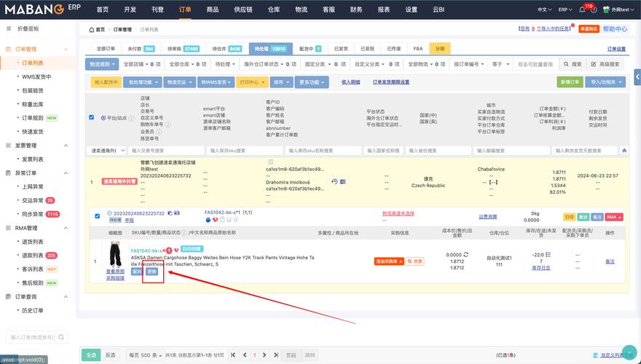Click the 订单发货期限设置 link

click(391, 82)
